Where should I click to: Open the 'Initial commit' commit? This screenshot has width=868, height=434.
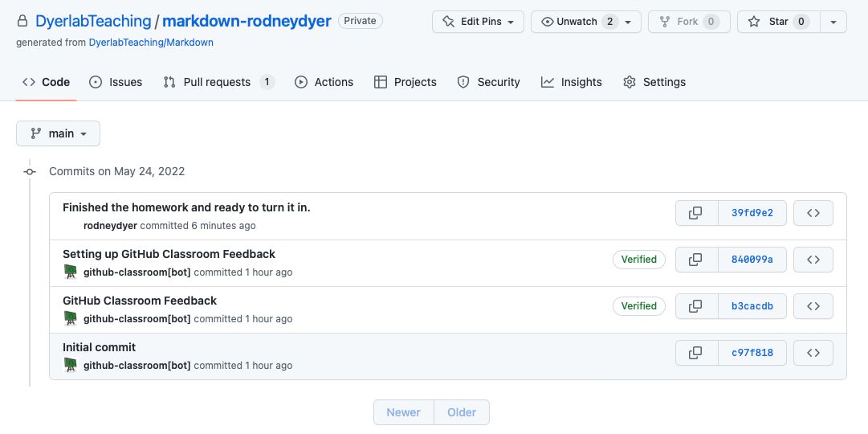[99, 347]
